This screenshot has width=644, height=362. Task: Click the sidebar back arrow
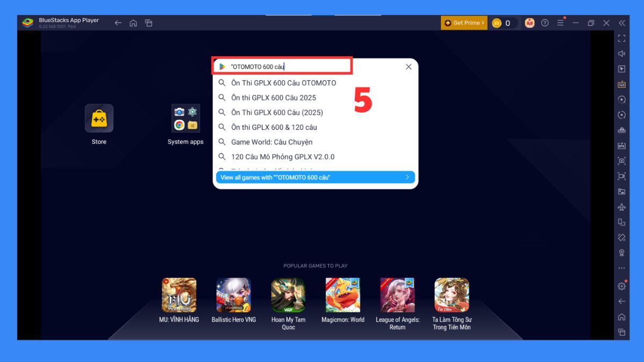[621, 301]
